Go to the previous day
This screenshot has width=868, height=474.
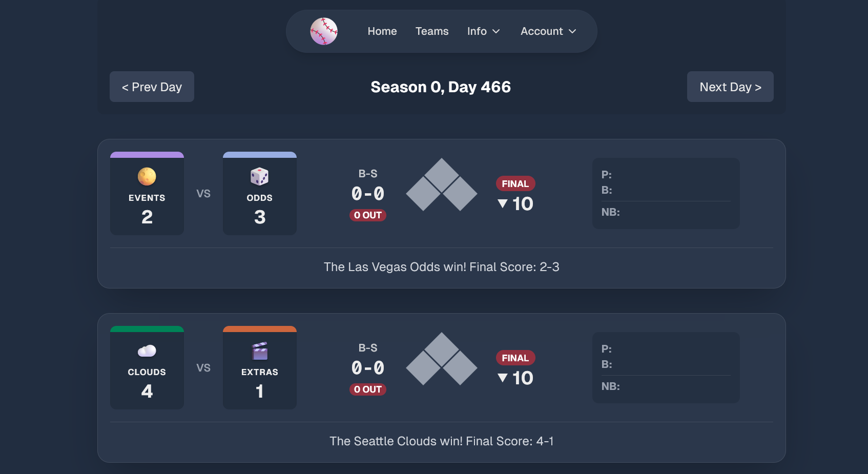(x=152, y=87)
